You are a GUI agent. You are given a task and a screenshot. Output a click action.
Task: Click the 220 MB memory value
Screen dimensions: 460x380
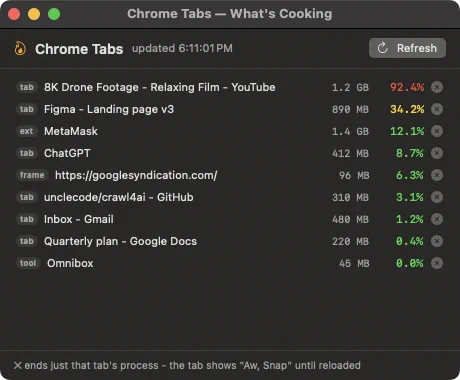coord(350,241)
